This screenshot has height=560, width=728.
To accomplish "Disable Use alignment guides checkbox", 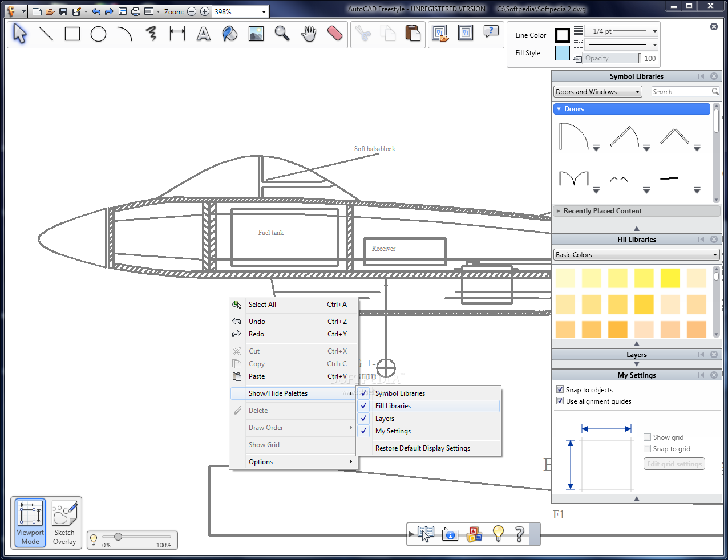I will tap(560, 401).
